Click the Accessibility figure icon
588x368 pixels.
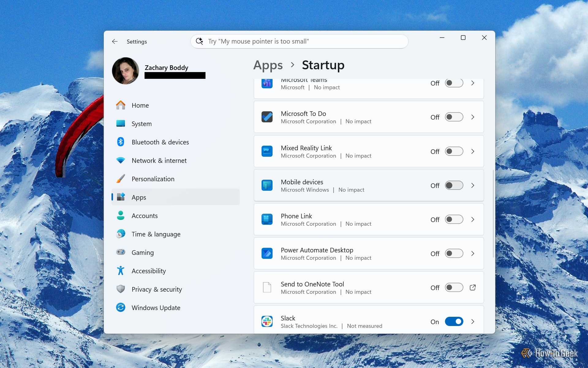[121, 270]
